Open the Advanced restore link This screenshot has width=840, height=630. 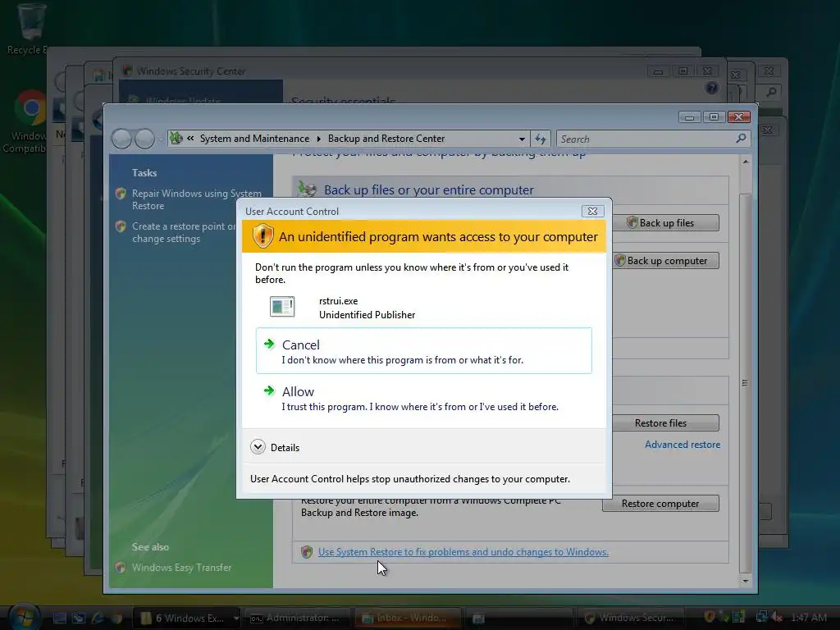pos(682,445)
